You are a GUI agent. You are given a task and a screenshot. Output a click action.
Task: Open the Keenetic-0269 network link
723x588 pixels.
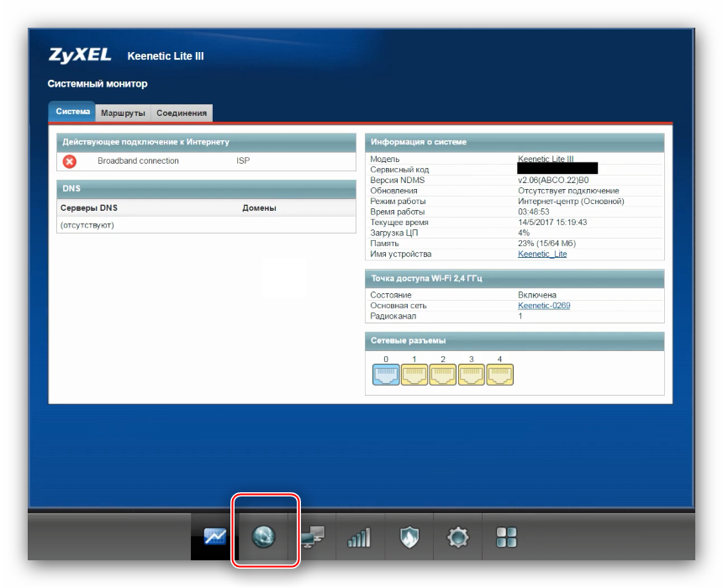pyautogui.click(x=544, y=306)
